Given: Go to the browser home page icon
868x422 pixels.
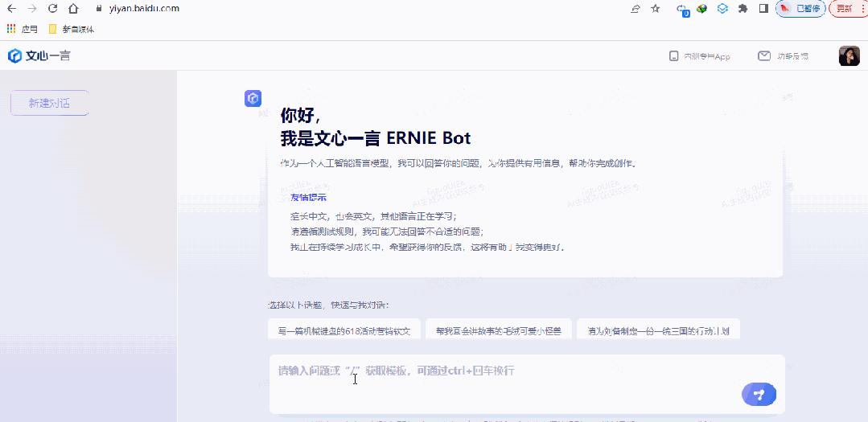Looking at the screenshot, I should [x=73, y=8].
